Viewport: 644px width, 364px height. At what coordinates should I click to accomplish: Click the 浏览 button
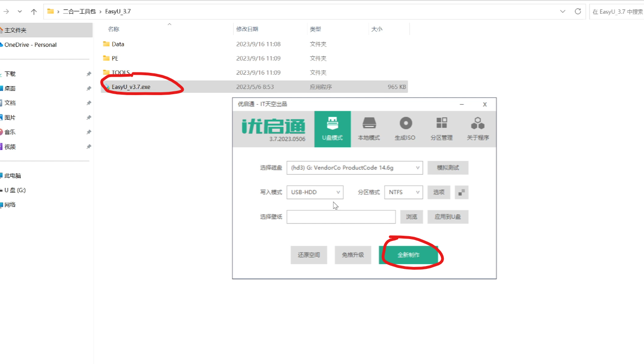point(412,217)
